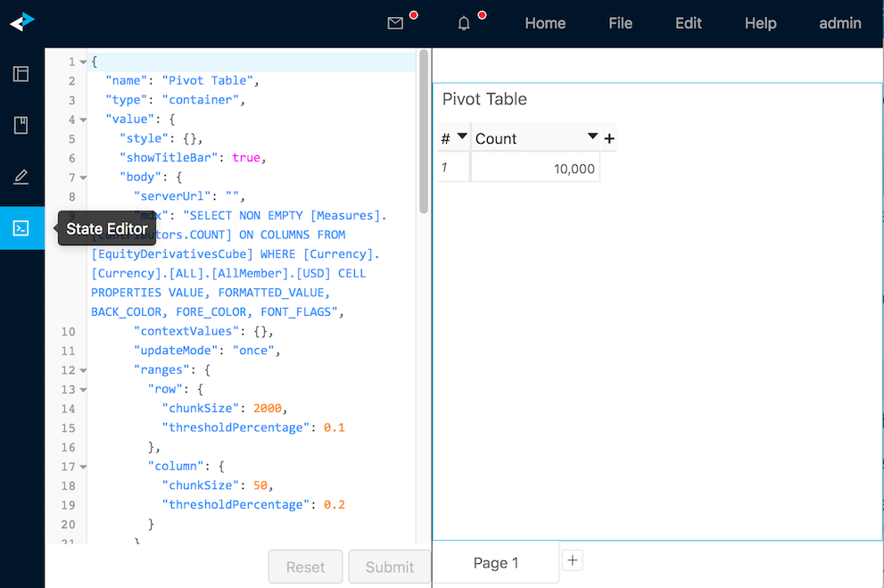This screenshot has height=588, width=884.
Task: Open the admin user menu
Action: pyautogui.click(x=840, y=23)
